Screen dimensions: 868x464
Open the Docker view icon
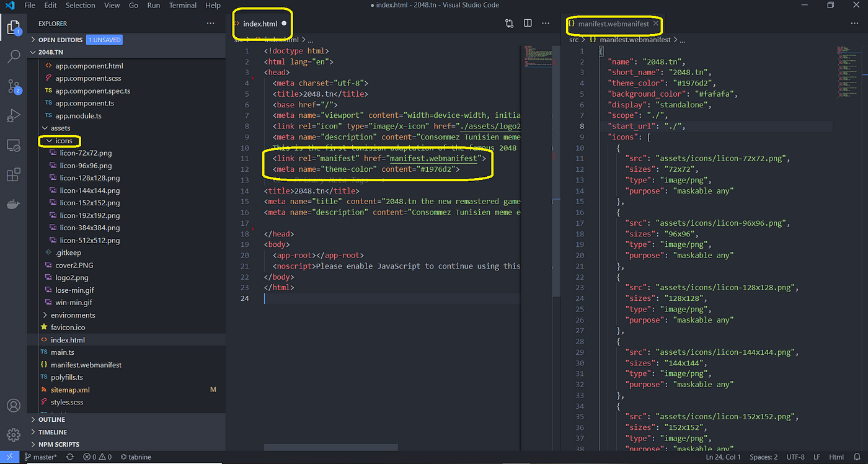13,205
